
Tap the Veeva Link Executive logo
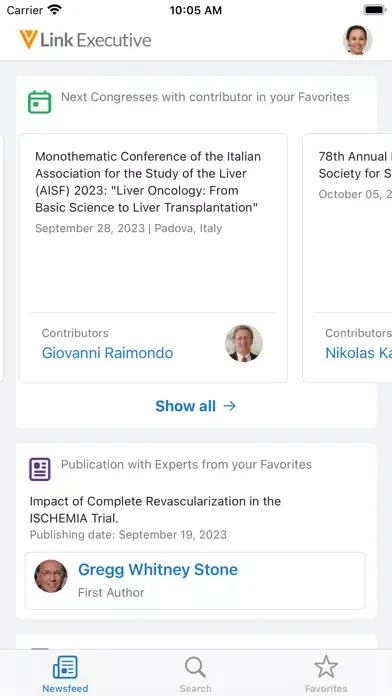[85, 40]
